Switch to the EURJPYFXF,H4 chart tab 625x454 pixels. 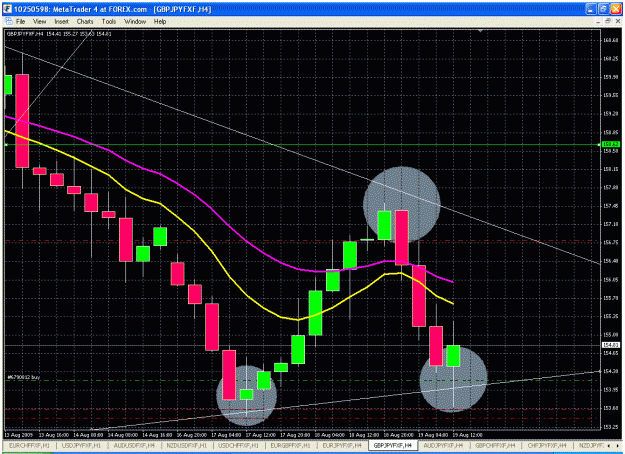pyautogui.click(x=342, y=445)
